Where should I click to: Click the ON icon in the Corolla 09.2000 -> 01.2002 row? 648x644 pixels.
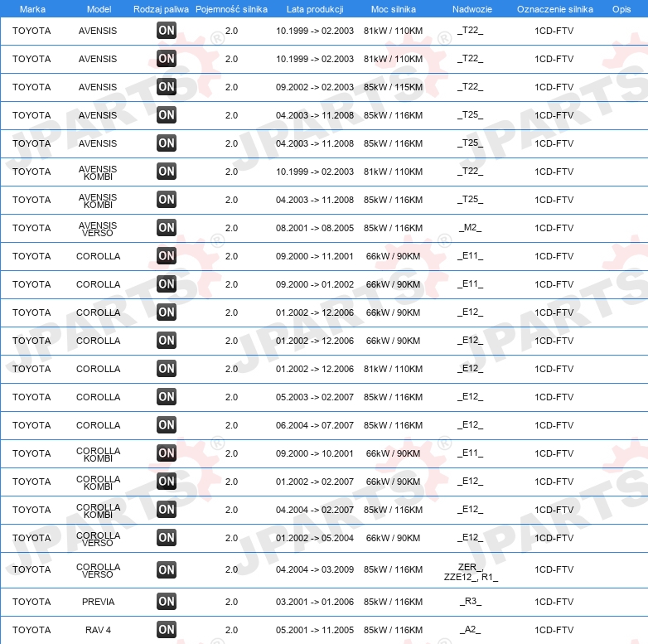pyautogui.click(x=167, y=284)
